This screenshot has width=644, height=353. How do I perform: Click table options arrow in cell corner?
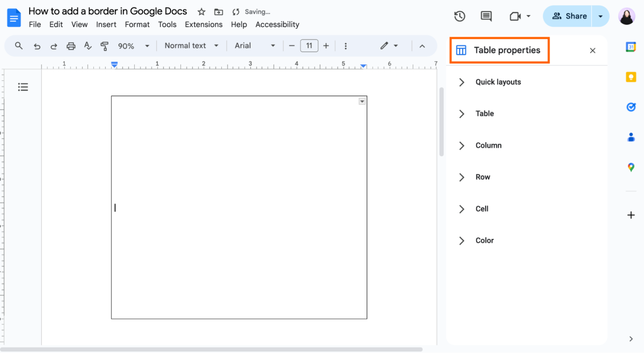point(362,102)
